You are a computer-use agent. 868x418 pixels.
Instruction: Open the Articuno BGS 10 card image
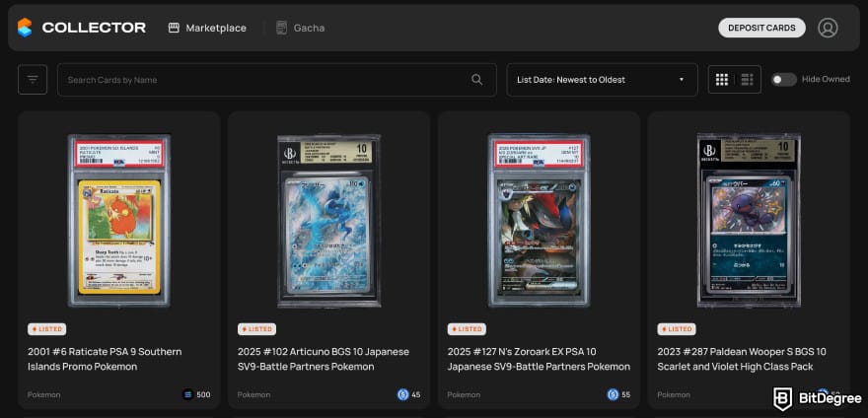click(328, 221)
